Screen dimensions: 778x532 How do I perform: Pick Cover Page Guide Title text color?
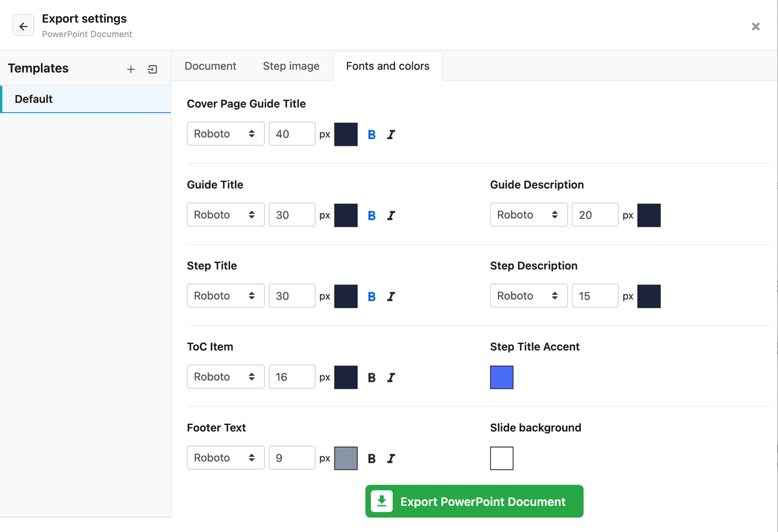click(346, 134)
